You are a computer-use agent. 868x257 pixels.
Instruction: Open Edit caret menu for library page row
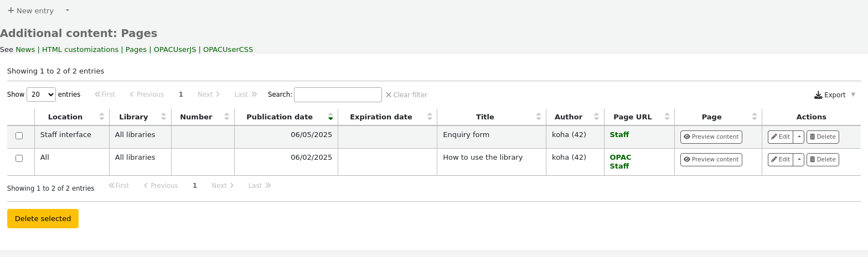799,160
